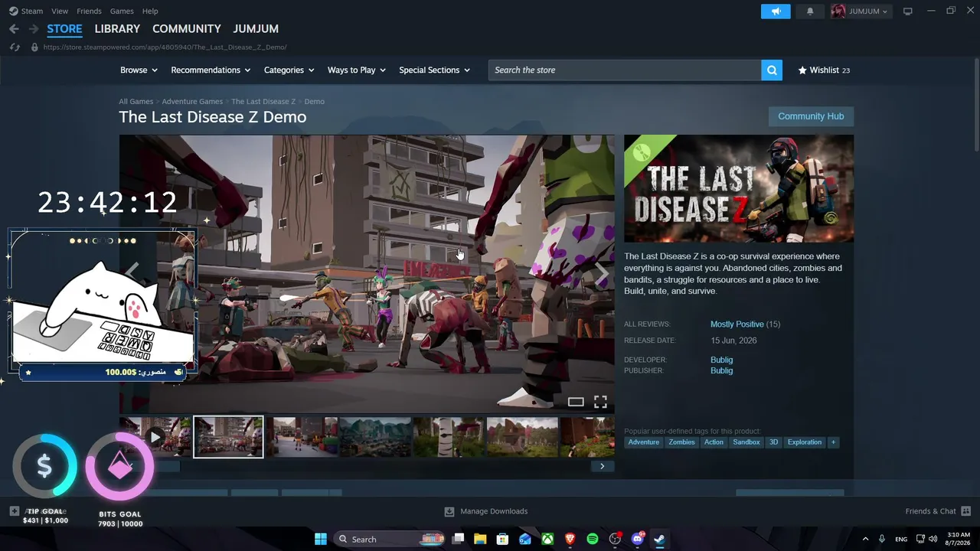Expand the Recommendations dropdown
Image resolution: width=980 pixels, height=551 pixels.
click(x=211, y=70)
